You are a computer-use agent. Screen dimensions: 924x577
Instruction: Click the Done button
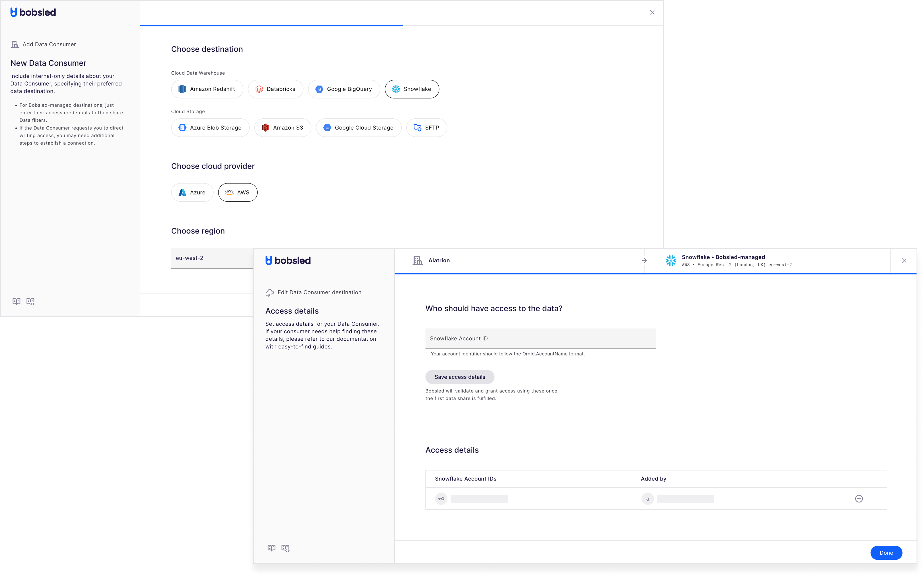[x=886, y=553]
